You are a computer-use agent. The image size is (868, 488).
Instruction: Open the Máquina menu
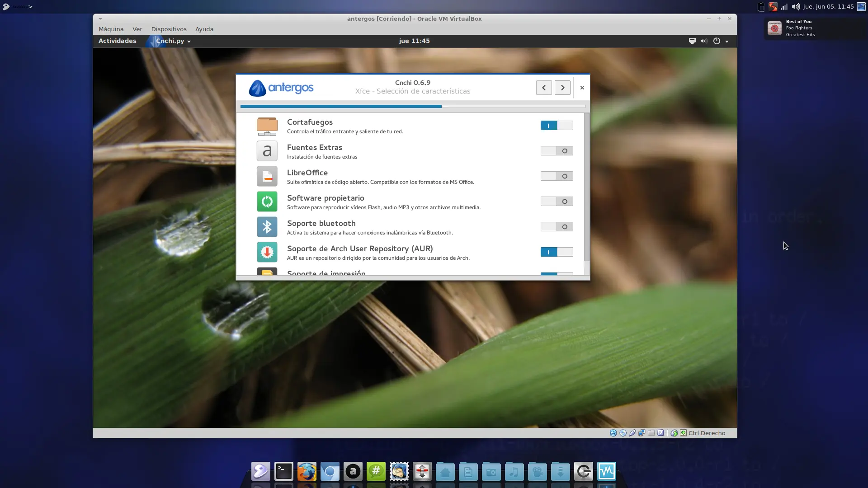pos(111,29)
